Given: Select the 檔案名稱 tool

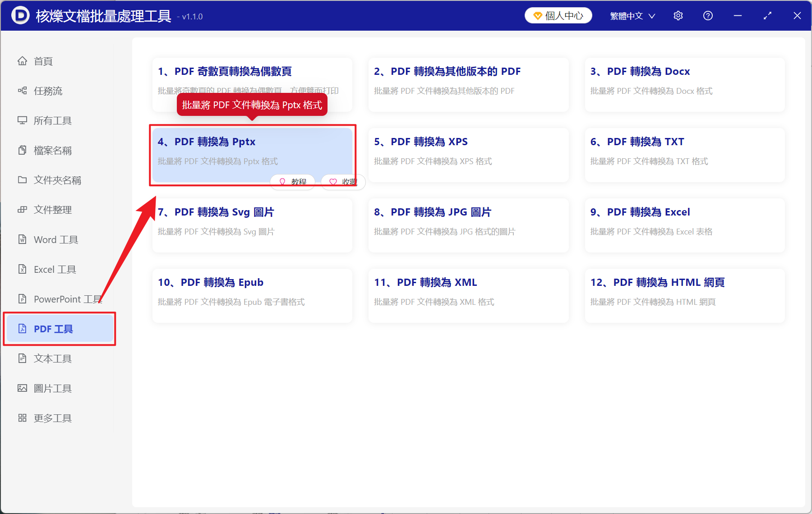Looking at the screenshot, I should (53, 150).
